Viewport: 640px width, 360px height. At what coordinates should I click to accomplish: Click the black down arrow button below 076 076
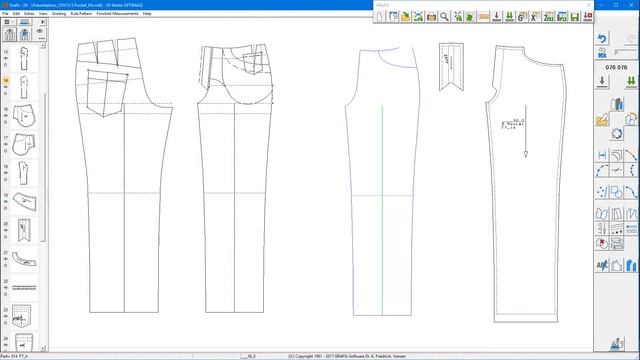click(602, 81)
